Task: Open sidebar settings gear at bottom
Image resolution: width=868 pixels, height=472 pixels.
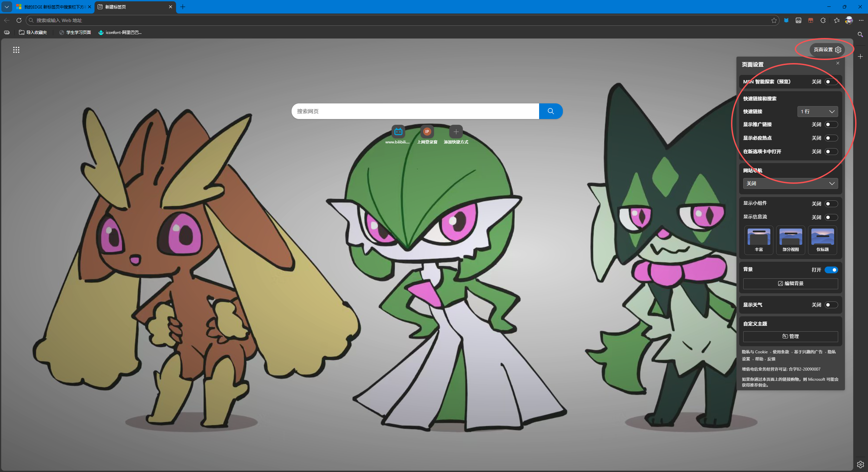Action: coord(860,465)
